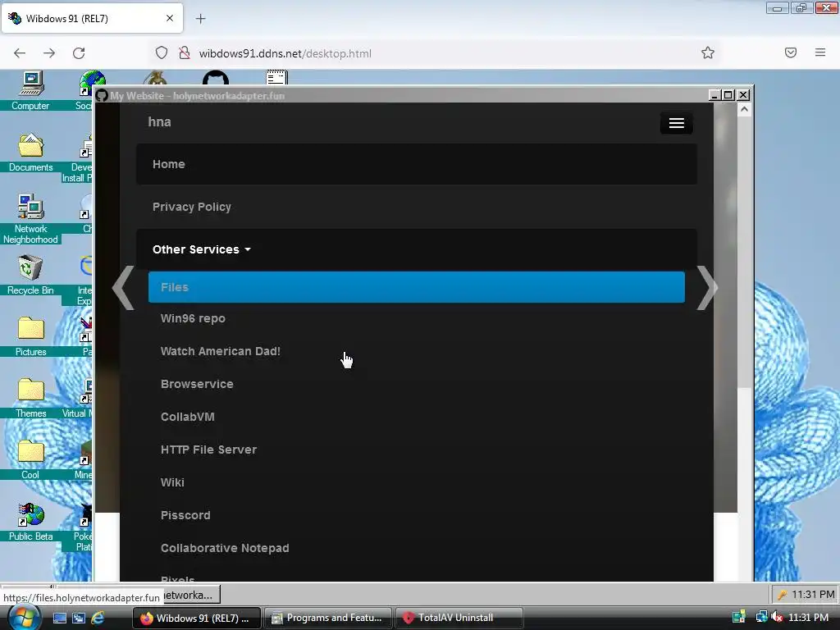Click the inner window scrollbar up arrow
Screen dimensions: 840x630
(744, 110)
